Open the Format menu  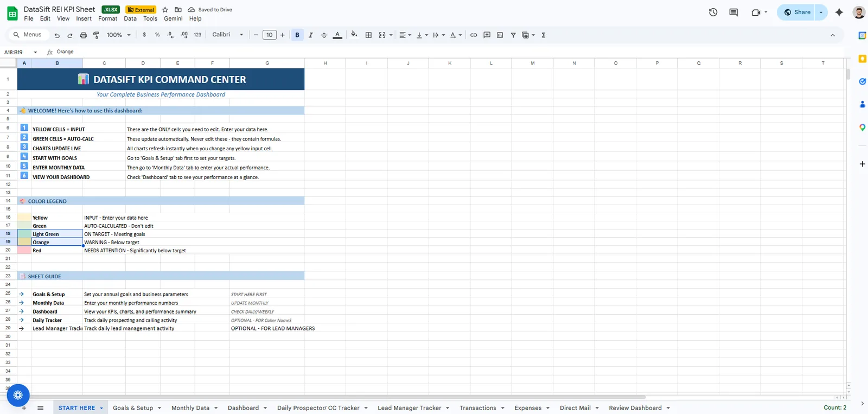coord(107,18)
